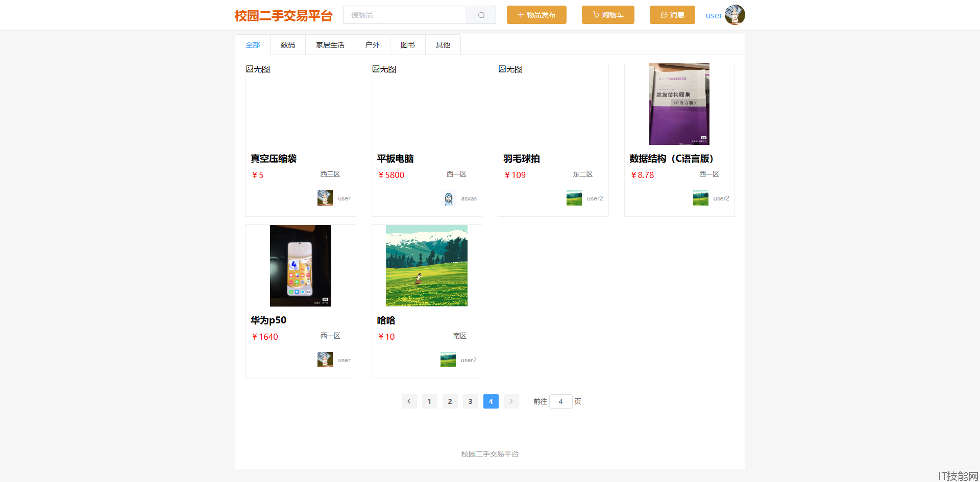The image size is (980, 482).
Task: Open the 哈哈 meadow picture thumbnail
Action: coord(427,266)
